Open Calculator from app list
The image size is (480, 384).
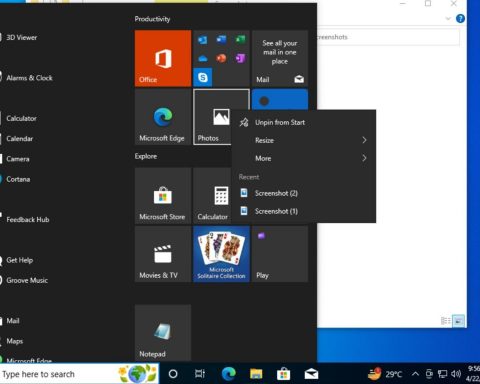[x=21, y=118]
